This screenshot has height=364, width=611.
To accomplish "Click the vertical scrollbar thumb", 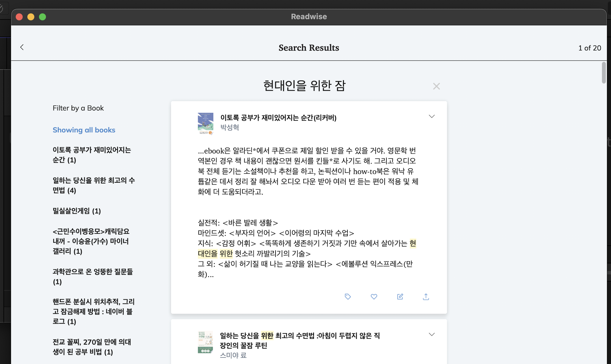I will [604, 73].
